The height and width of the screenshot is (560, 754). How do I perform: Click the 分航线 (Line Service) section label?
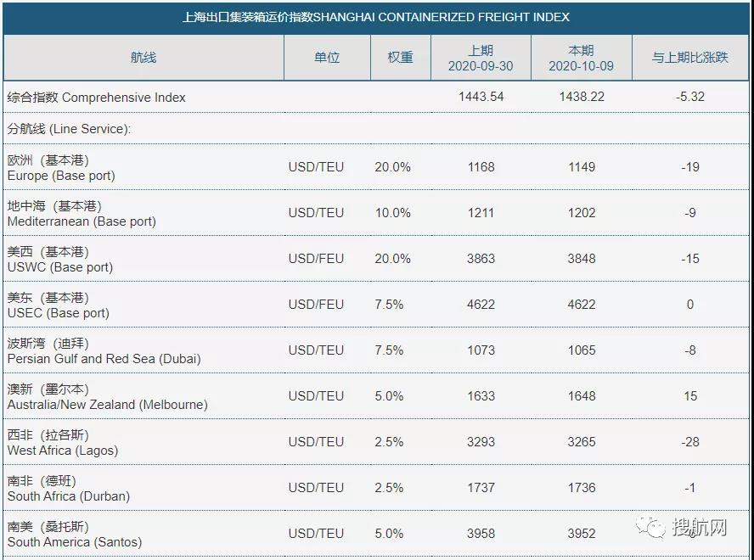click(69, 129)
